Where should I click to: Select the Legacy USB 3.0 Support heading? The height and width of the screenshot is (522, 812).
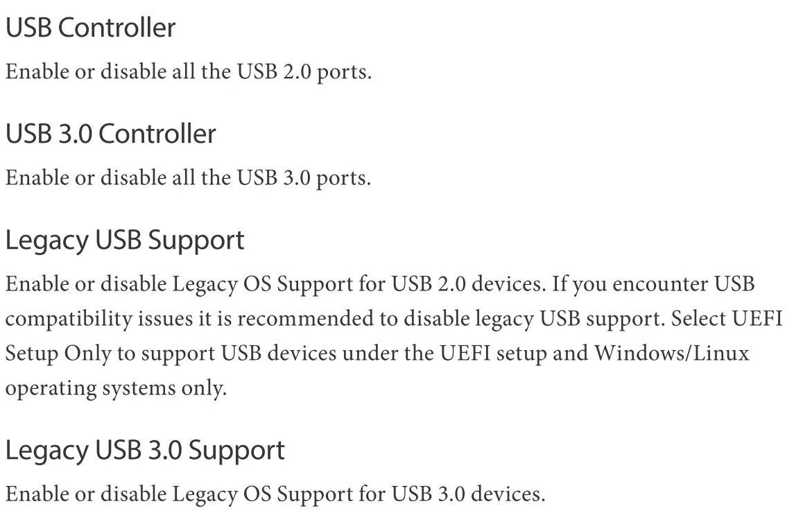(x=145, y=451)
